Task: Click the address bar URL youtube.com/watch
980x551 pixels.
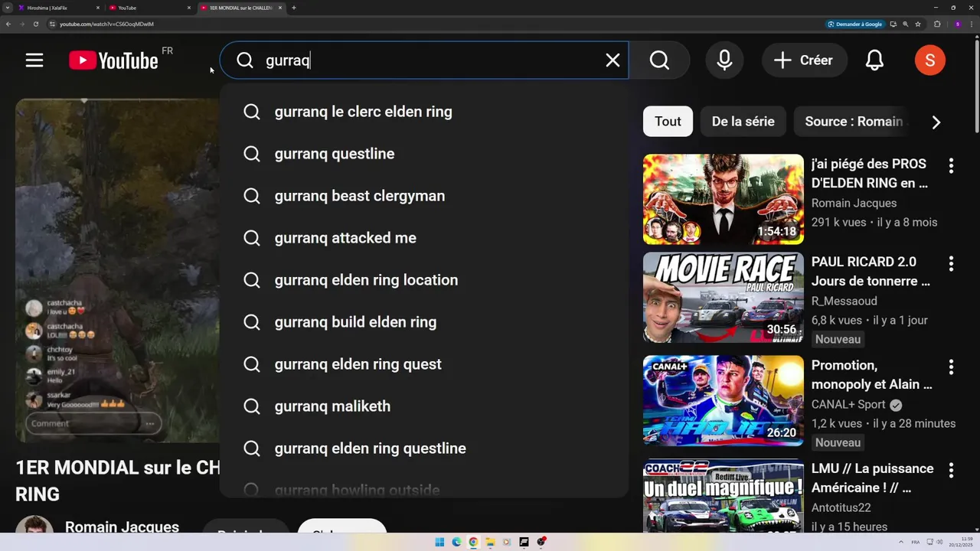Action: [106, 24]
